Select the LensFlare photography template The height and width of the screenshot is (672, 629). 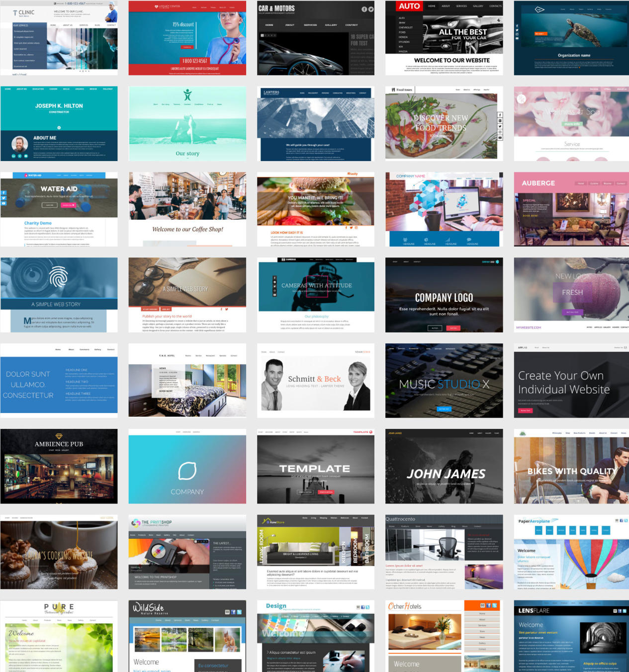pos(572,636)
